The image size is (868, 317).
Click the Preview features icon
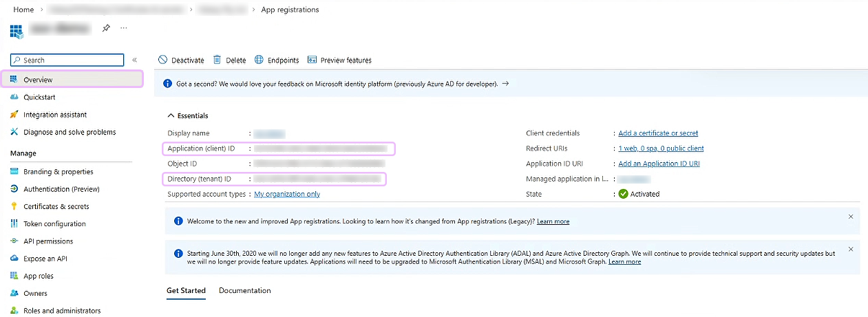click(x=313, y=60)
